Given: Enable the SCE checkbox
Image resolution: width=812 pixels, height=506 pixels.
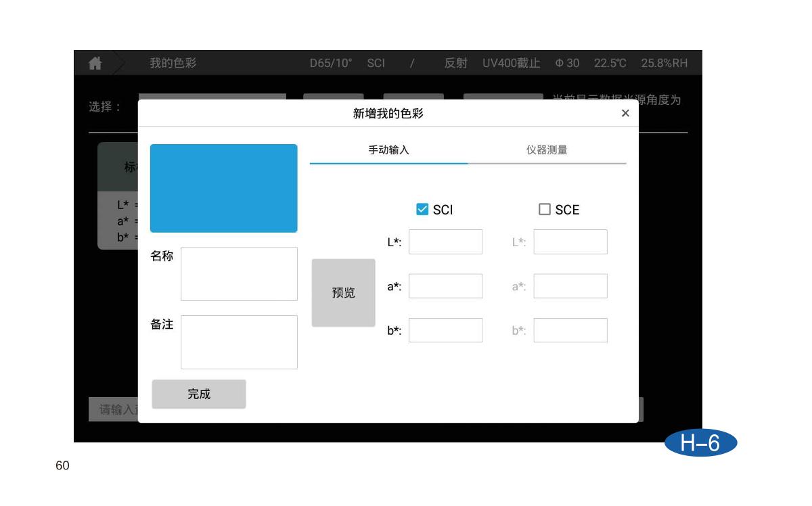Looking at the screenshot, I should [545, 210].
